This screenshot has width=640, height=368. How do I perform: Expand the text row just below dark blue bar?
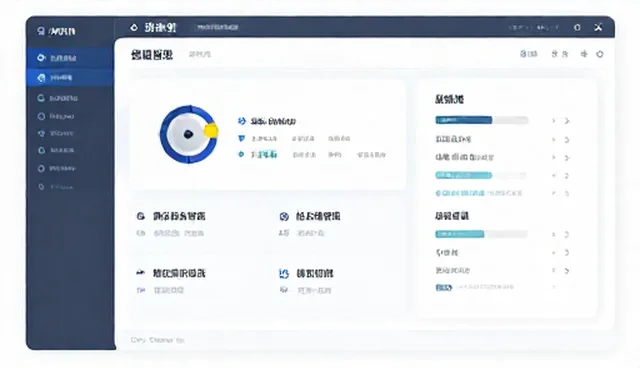tap(567, 140)
